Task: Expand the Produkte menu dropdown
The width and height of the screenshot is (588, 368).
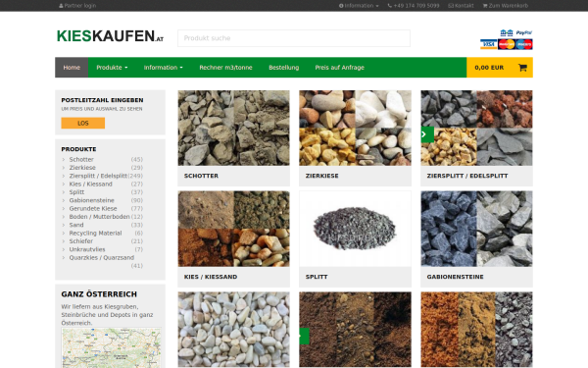Action: 112,68
